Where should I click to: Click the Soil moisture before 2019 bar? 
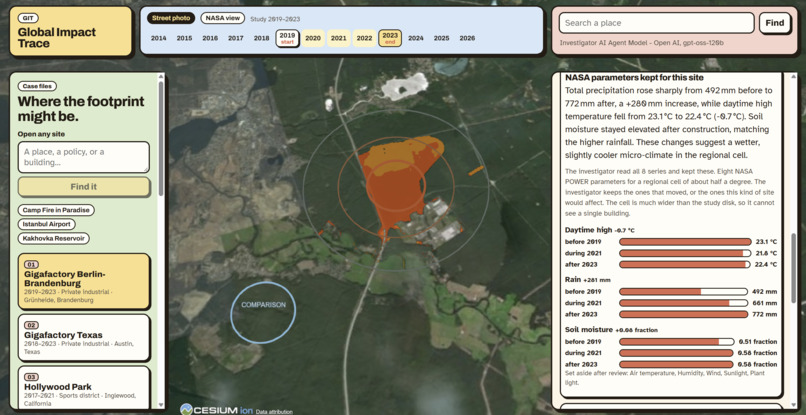coord(677,341)
